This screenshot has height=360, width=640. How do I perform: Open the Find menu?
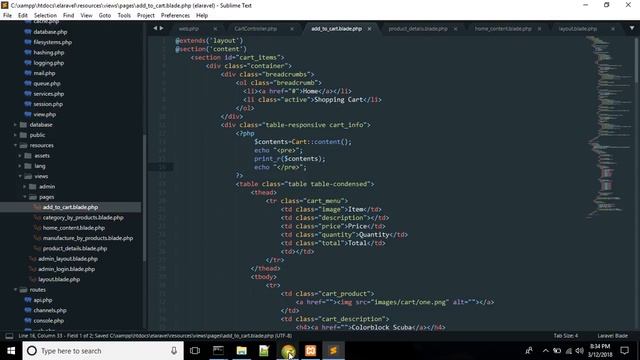coord(68,16)
